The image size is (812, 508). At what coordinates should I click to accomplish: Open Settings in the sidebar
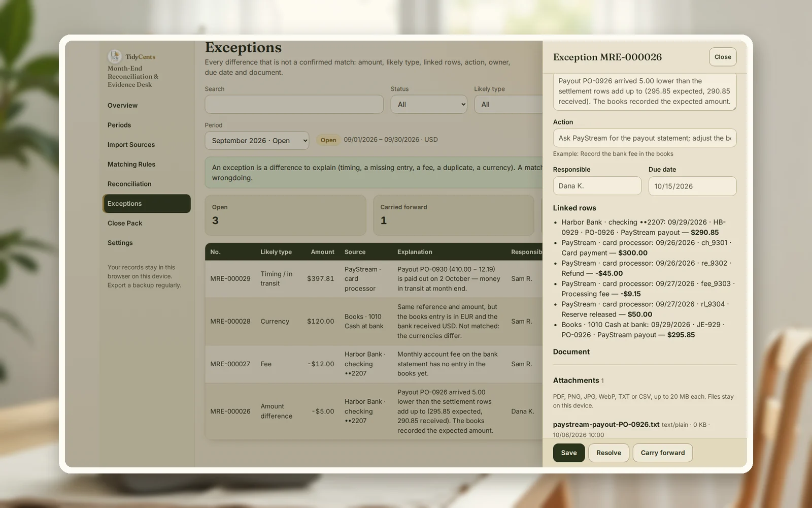point(147,243)
